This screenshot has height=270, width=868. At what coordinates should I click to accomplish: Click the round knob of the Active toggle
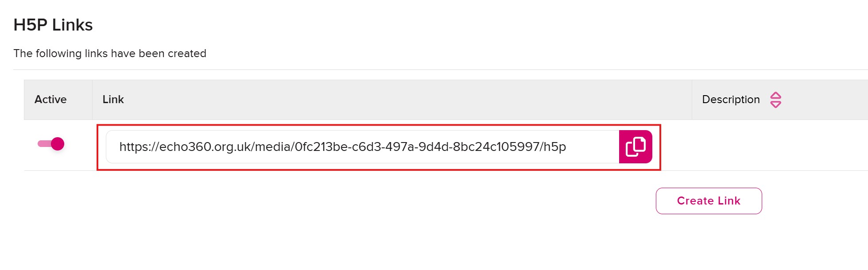58,144
